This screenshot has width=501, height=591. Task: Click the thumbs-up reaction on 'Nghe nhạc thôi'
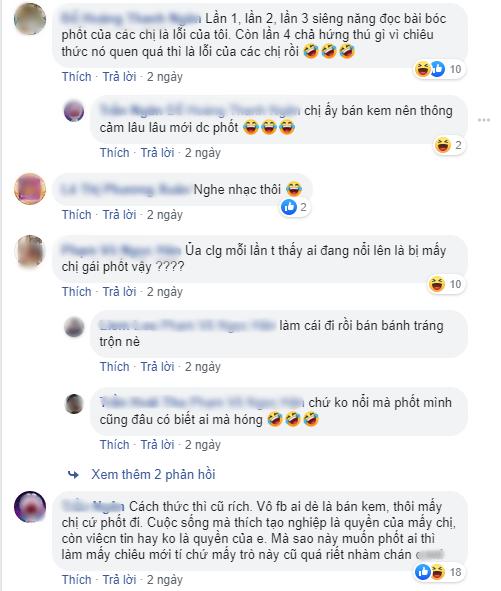[x=289, y=207]
